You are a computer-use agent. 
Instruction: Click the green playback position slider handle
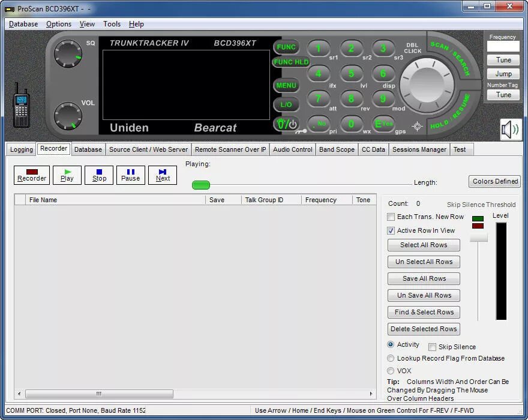pyautogui.click(x=201, y=185)
